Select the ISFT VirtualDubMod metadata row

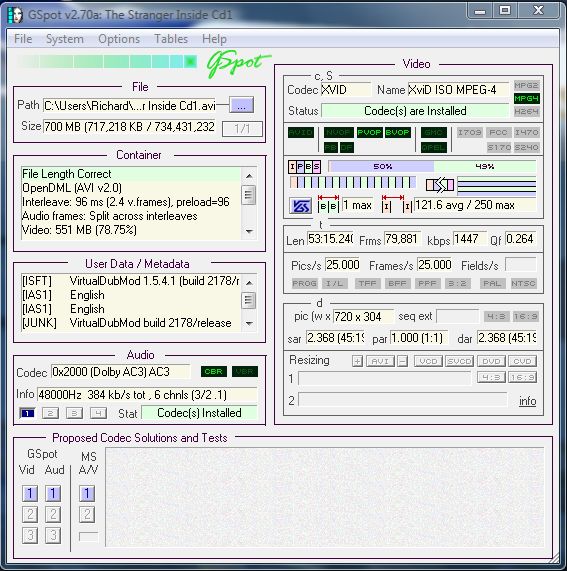coord(131,281)
